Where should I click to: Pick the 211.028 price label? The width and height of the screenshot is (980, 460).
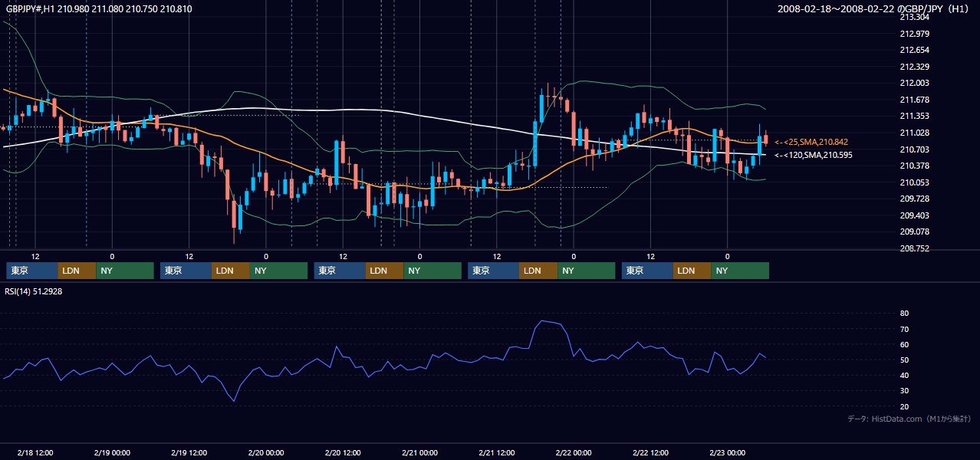tap(914, 133)
